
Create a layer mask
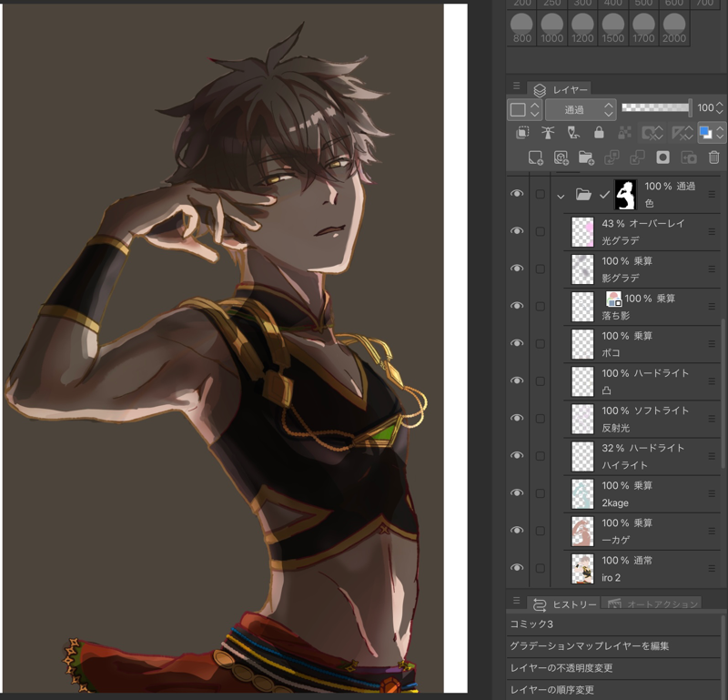click(x=662, y=157)
